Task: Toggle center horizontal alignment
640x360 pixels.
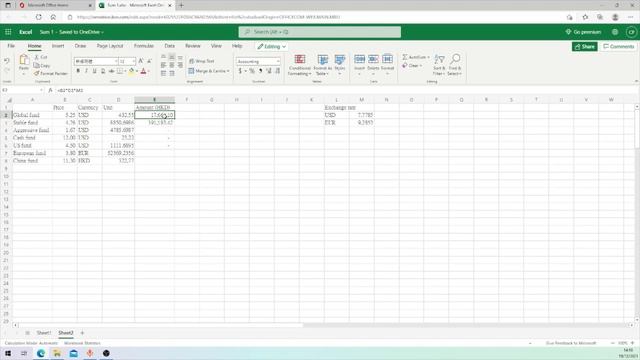Action: click(172, 65)
